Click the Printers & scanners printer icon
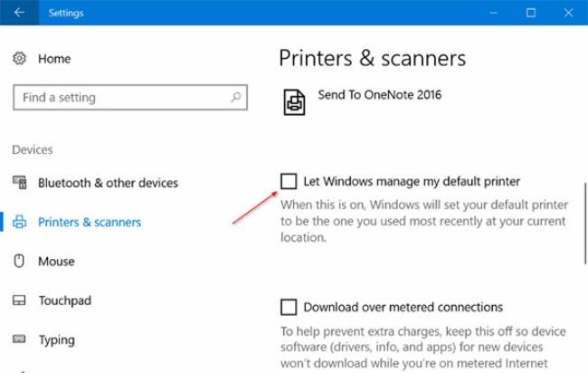Screen dimensions: 588x373 pos(19,222)
